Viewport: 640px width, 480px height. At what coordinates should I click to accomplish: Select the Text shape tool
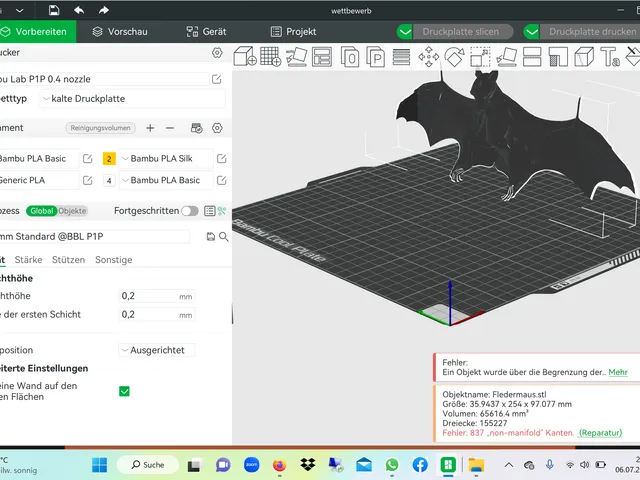pos(610,57)
